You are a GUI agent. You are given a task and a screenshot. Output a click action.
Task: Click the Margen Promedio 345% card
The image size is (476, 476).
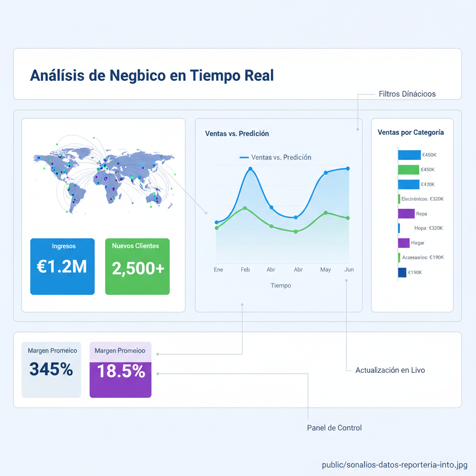pos(51,369)
